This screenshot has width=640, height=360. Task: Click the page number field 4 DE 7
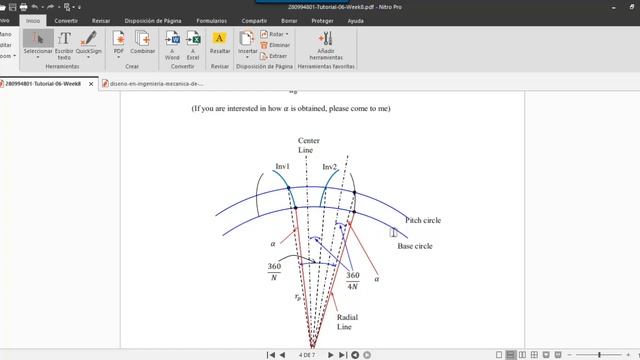pos(307,355)
